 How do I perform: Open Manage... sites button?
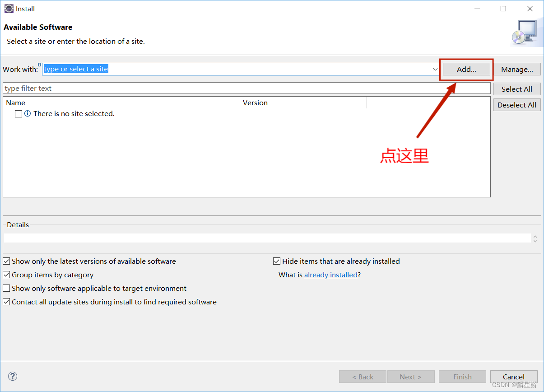[517, 69]
